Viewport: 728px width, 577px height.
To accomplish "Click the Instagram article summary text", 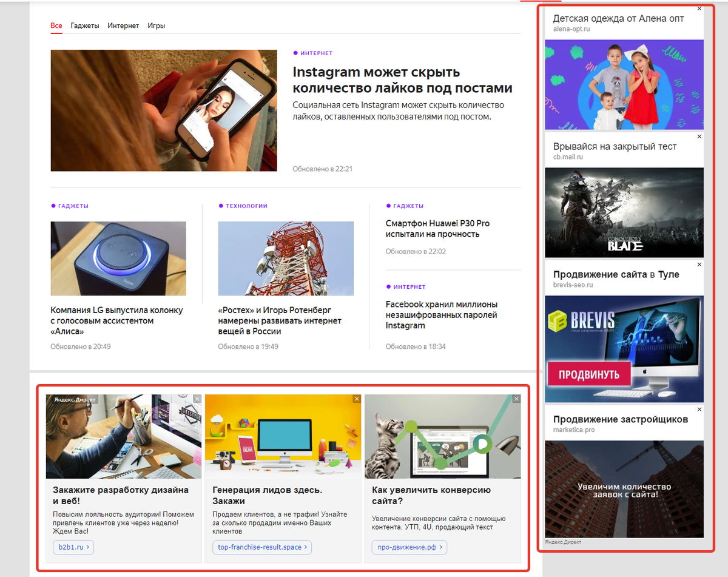I will (398, 110).
